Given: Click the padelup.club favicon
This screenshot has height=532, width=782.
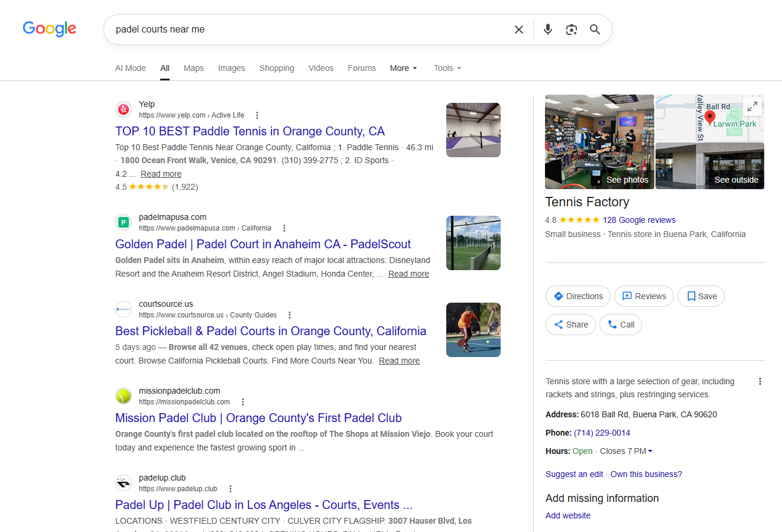Looking at the screenshot, I should tap(124, 483).
